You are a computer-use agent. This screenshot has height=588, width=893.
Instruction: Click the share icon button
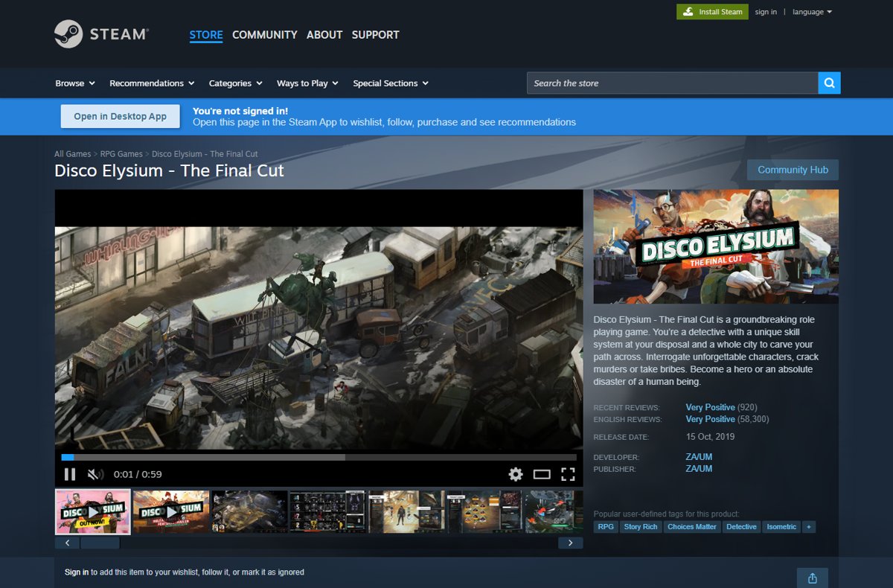(813, 578)
